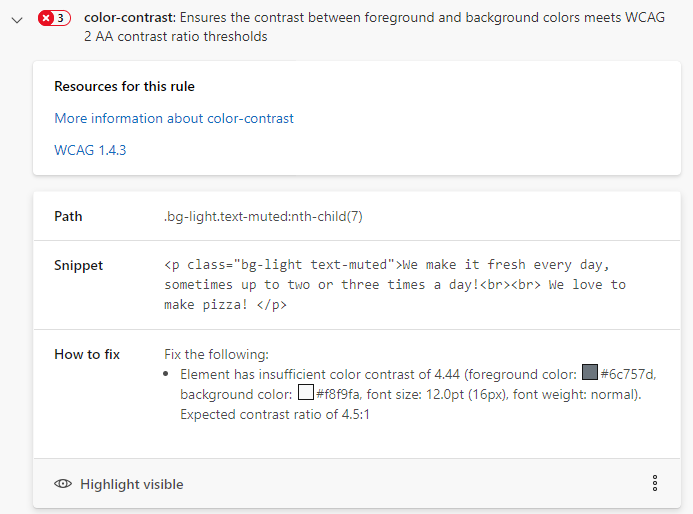
Task: Click the red failure count badge
Action: click(x=54, y=18)
